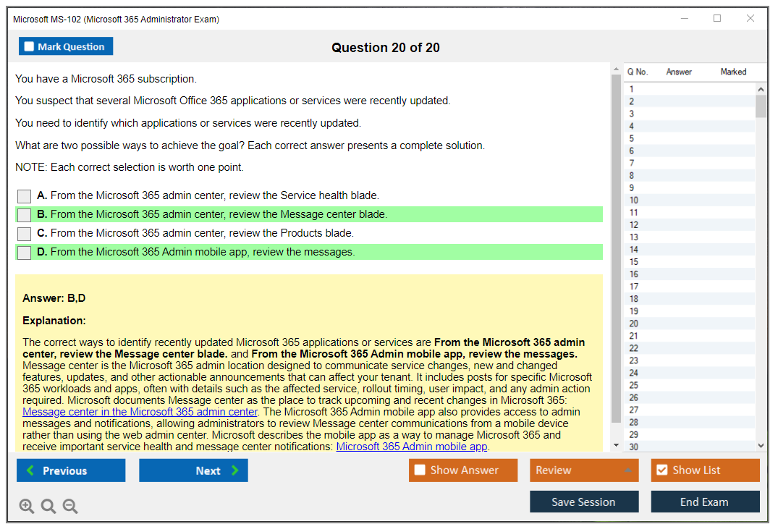Select question 11 in the list

(690, 212)
